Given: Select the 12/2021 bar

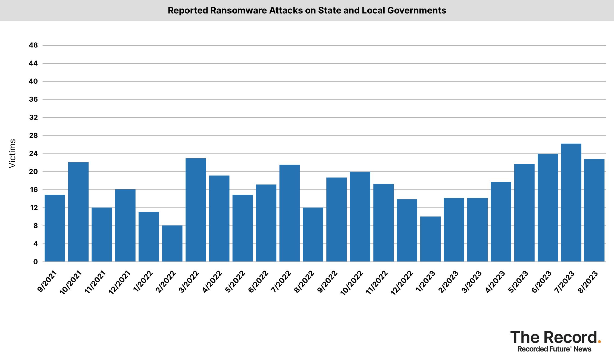Looking at the screenshot, I should [x=125, y=225].
